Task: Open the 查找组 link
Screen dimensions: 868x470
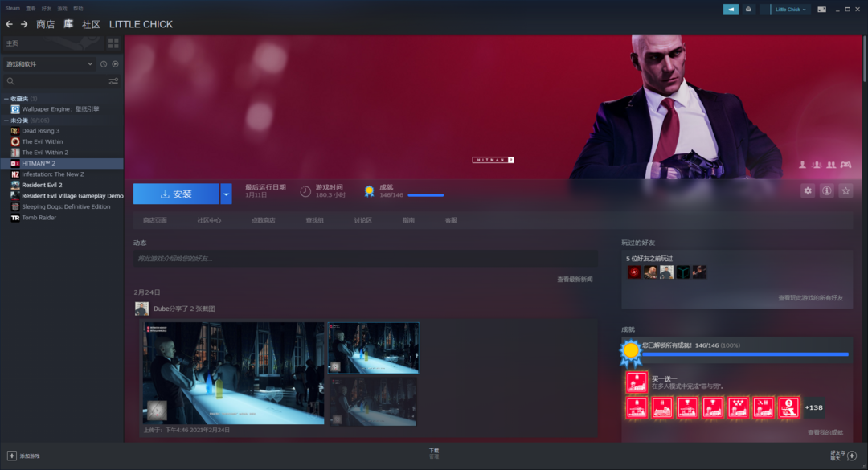Action: (x=314, y=220)
